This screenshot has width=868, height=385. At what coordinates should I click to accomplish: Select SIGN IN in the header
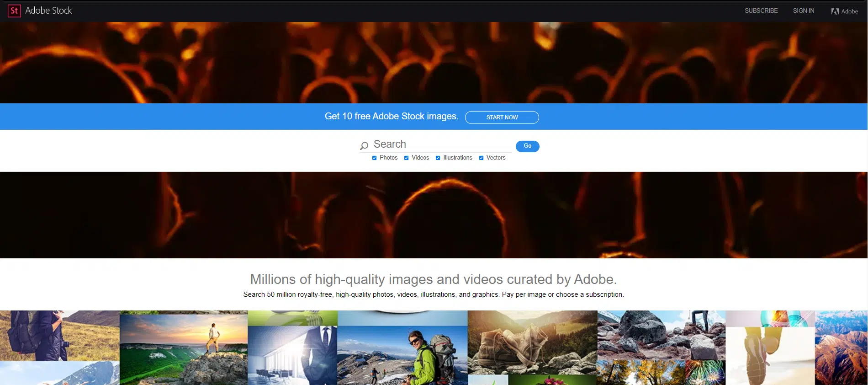tap(804, 11)
